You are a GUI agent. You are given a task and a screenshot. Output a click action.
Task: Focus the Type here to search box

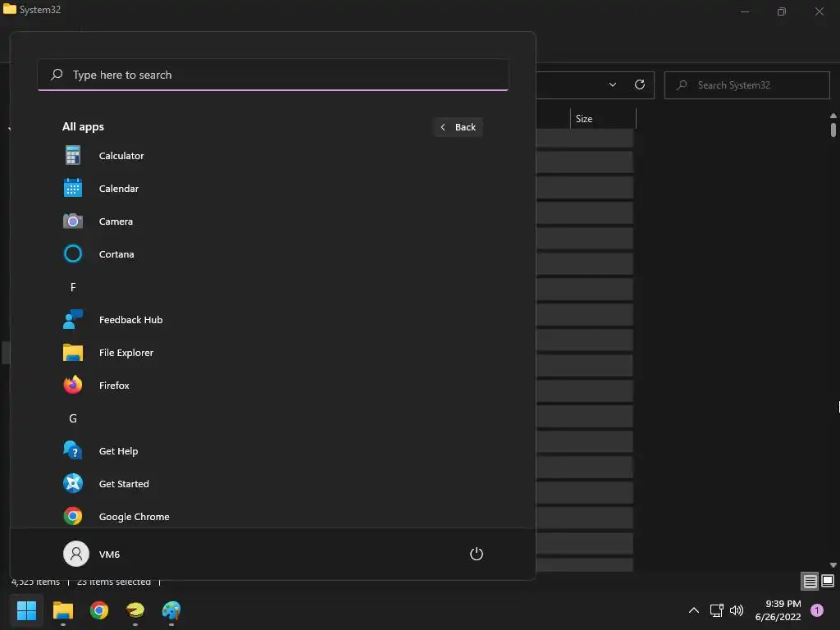point(273,75)
